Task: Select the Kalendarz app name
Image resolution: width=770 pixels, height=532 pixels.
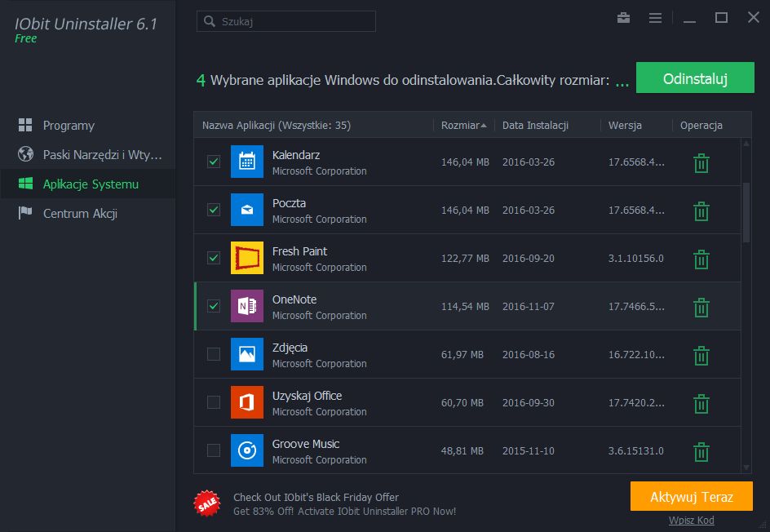Action: coord(295,155)
